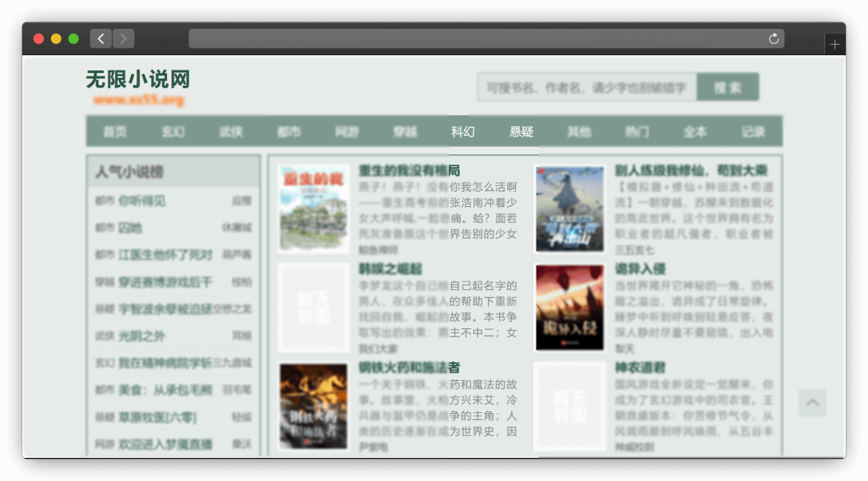Open the ranked novel 囚她
The width and height of the screenshot is (868, 481).
pos(130,227)
